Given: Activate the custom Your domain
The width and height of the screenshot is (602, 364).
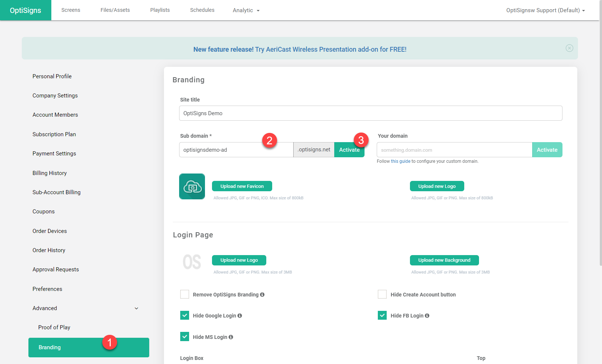Looking at the screenshot, I should [x=547, y=150].
